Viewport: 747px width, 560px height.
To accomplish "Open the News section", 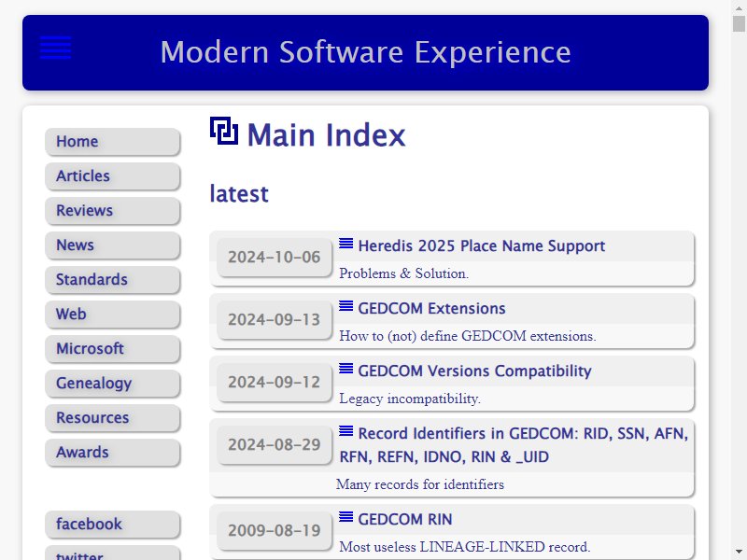I will pyautogui.click(x=113, y=245).
